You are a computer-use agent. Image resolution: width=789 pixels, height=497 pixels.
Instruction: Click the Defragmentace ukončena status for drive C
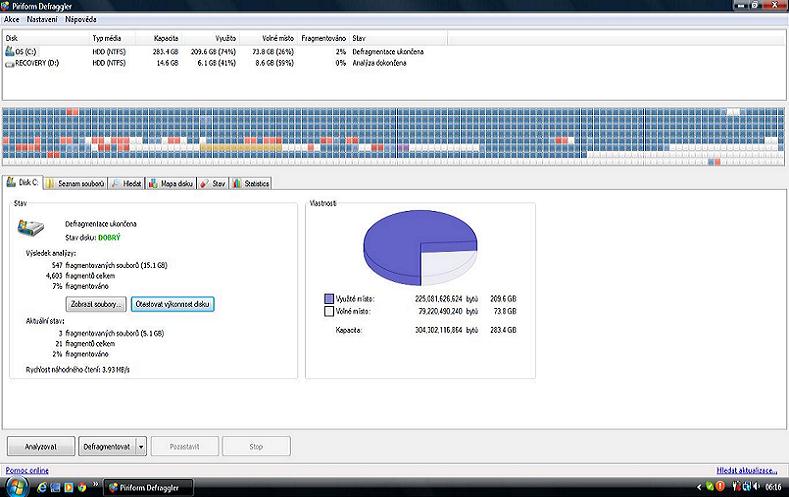click(x=388, y=52)
